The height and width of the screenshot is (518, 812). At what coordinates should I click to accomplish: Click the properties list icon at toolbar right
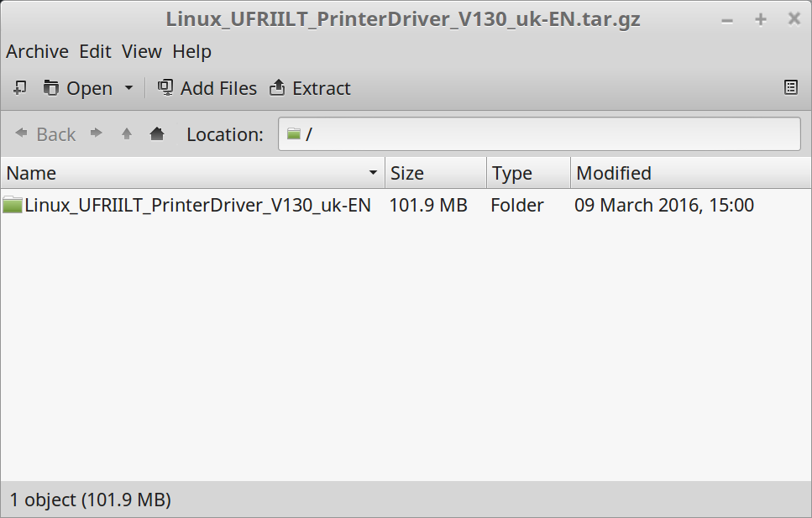pos(790,87)
